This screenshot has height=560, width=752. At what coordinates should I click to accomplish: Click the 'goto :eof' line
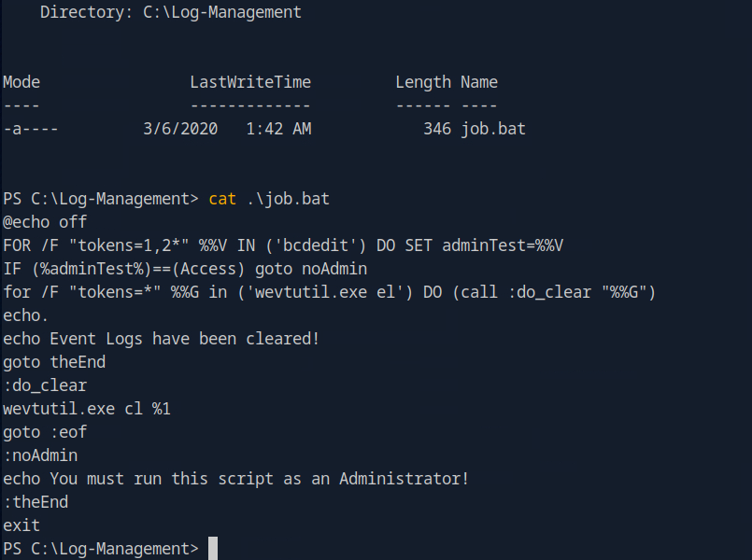(x=45, y=432)
